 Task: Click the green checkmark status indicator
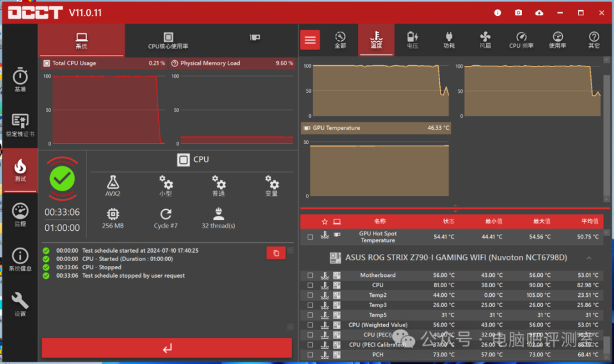click(62, 178)
